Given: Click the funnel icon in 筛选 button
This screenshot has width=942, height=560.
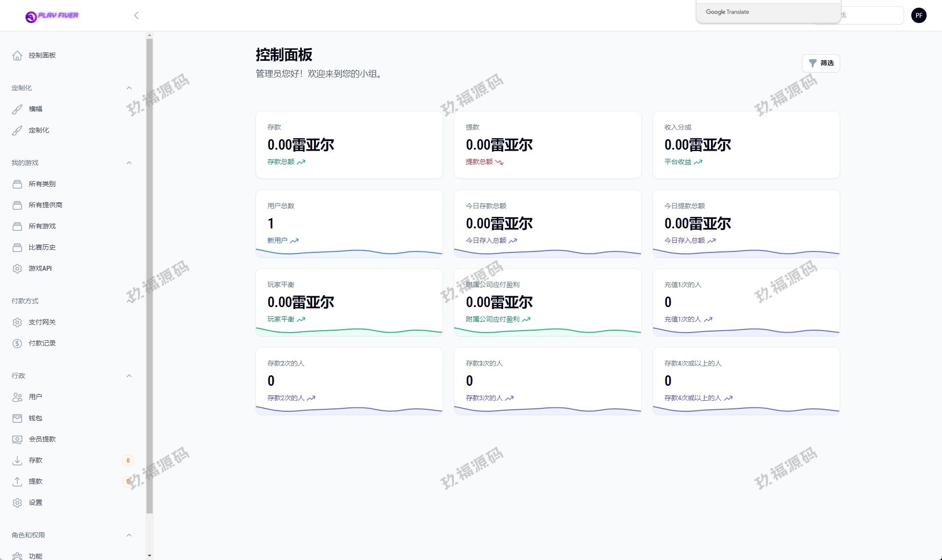Looking at the screenshot, I should click(x=812, y=63).
